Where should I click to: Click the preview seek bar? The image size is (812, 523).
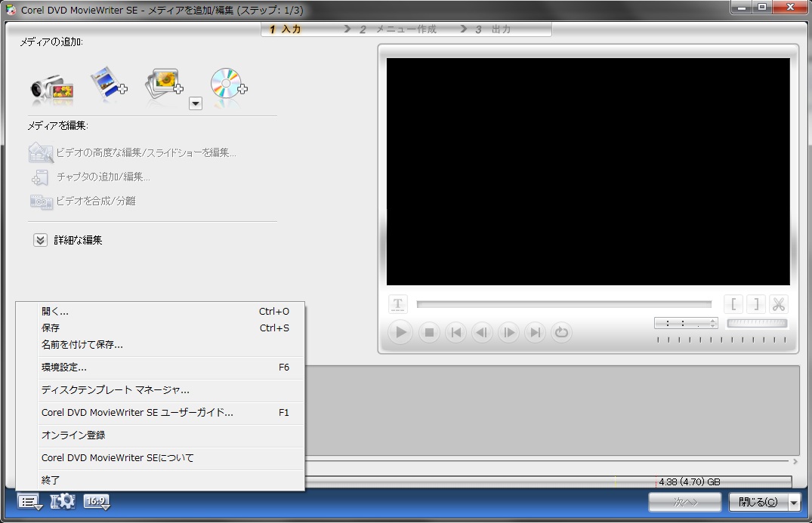564,304
